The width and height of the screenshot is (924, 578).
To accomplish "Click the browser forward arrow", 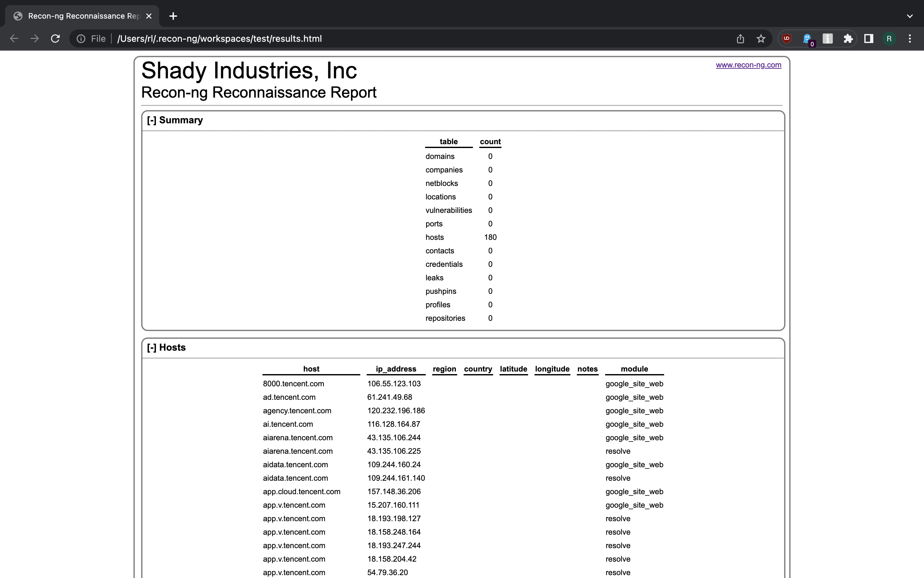I will [35, 39].
